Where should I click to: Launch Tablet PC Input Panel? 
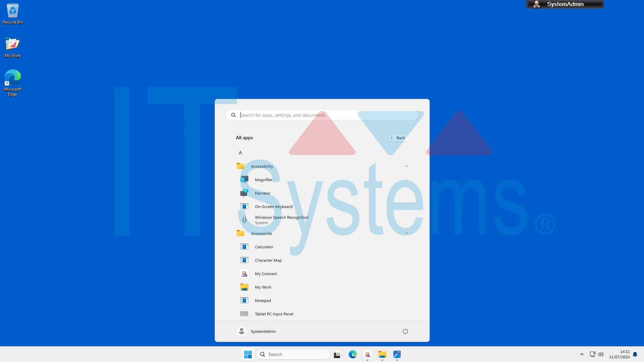point(274,314)
